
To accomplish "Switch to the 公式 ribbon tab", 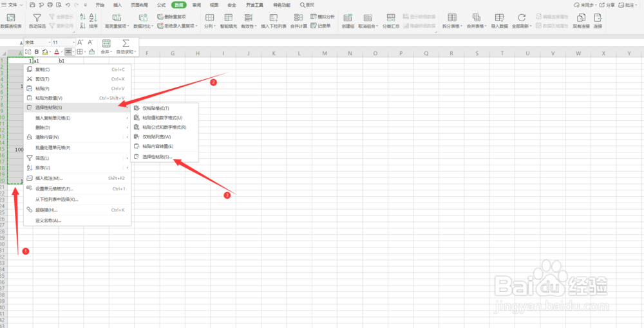I will [162, 5].
